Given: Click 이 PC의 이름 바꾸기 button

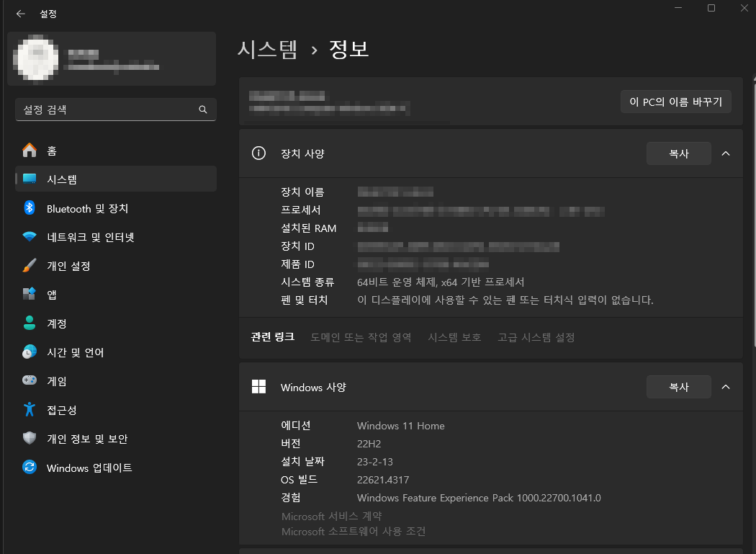Looking at the screenshot, I should (675, 102).
